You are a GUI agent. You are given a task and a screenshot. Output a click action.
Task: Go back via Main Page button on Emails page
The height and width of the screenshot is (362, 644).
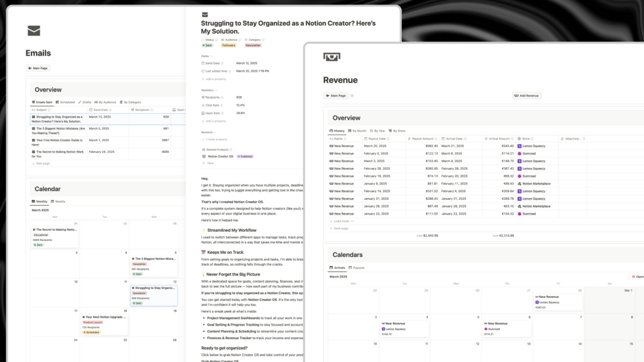point(38,68)
